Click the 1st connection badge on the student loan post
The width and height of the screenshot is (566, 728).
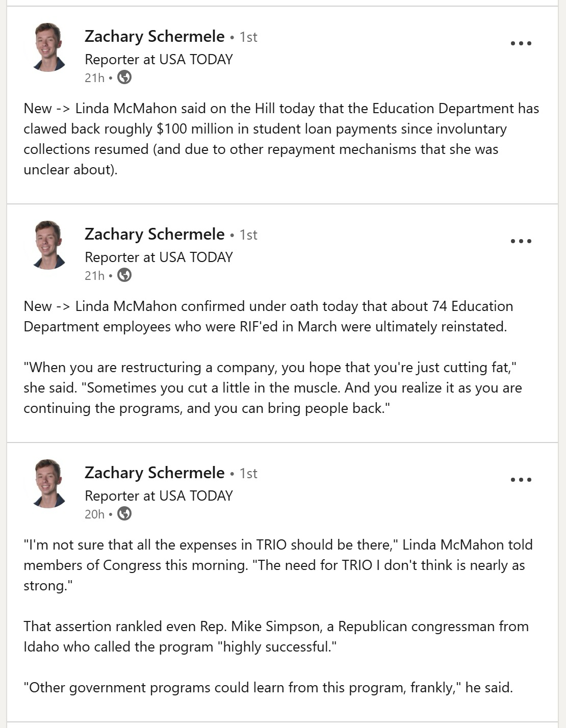point(248,37)
